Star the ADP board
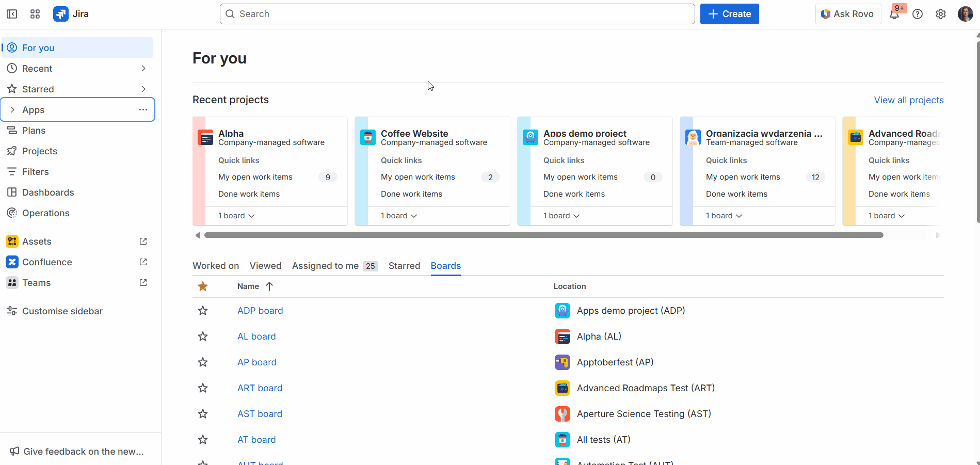Image resolution: width=980 pixels, height=465 pixels. [x=203, y=311]
